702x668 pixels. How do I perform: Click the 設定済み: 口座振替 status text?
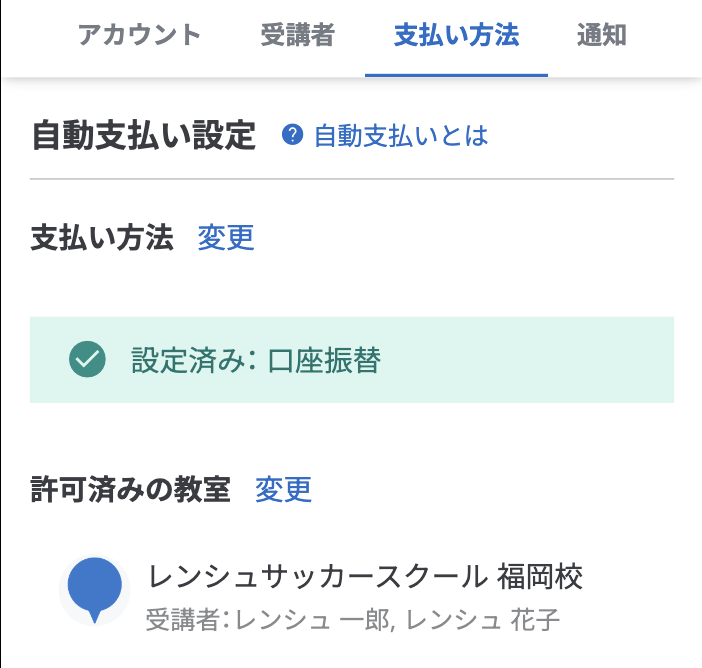(256, 360)
